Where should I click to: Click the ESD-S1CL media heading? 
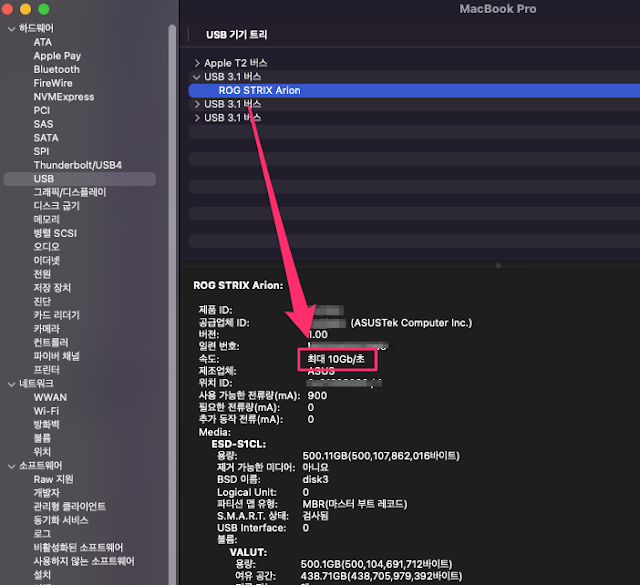239,444
